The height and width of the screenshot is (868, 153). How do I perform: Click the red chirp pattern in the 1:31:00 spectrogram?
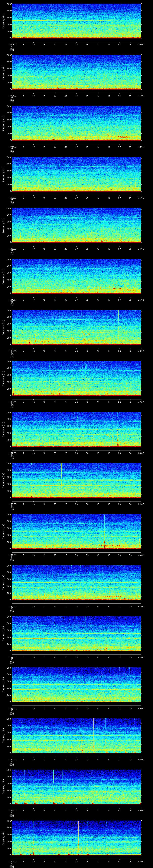pyautogui.click(x=123, y=137)
